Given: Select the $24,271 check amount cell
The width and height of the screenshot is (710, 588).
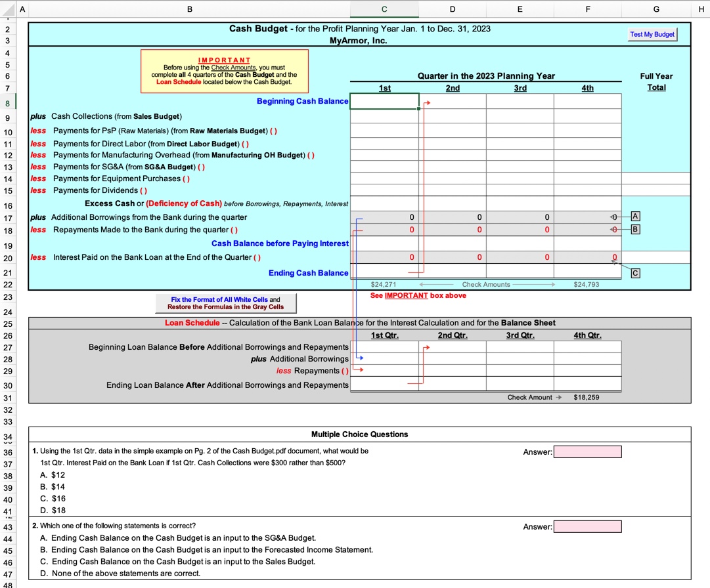Looking at the screenshot, I should pyautogui.click(x=384, y=284).
